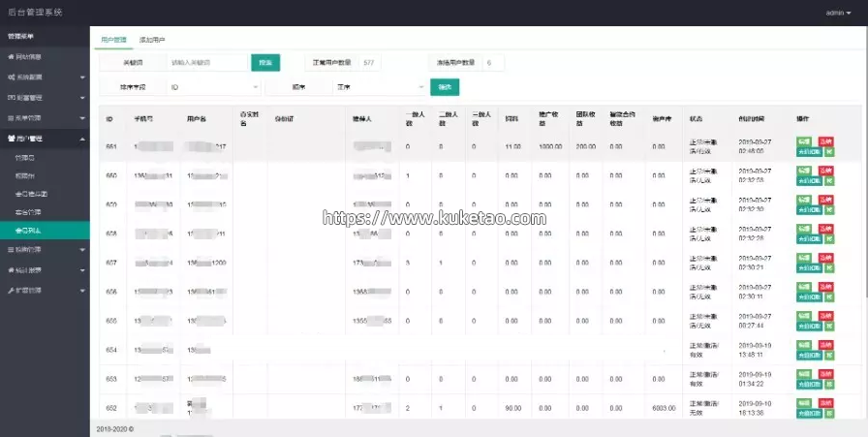This screenshot has height=437, width=868.
Task: Click the ID cell 657
Action: [111, 263]
